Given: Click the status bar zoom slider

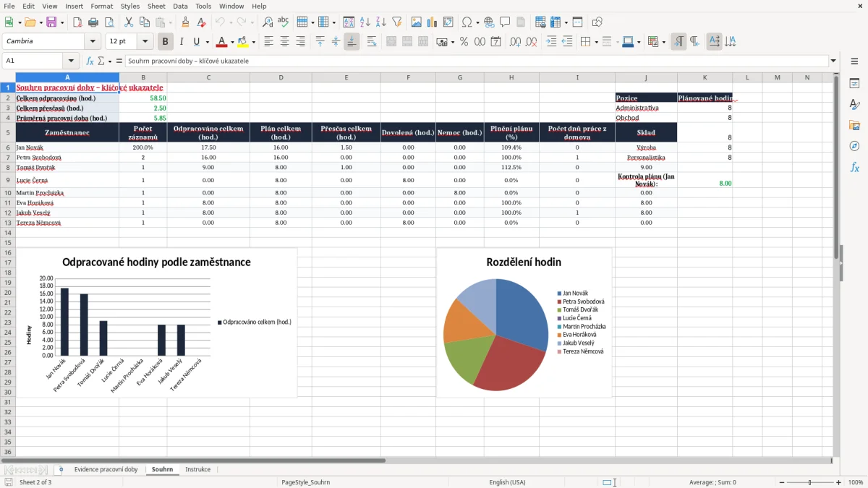Looking at the screenshot, I should tap(809, 482).
